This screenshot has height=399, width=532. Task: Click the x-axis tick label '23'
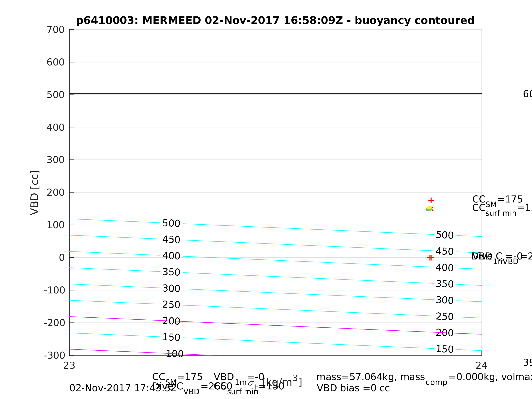tap(69, 365)
